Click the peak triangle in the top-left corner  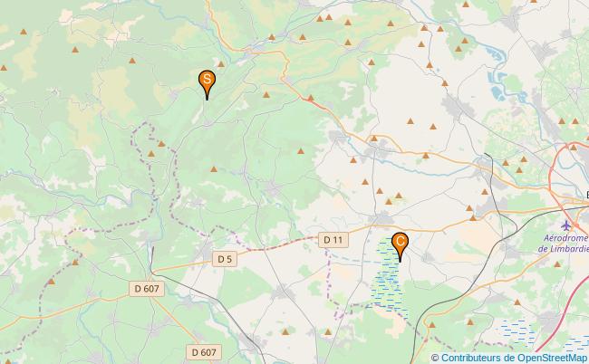(24, 32)
